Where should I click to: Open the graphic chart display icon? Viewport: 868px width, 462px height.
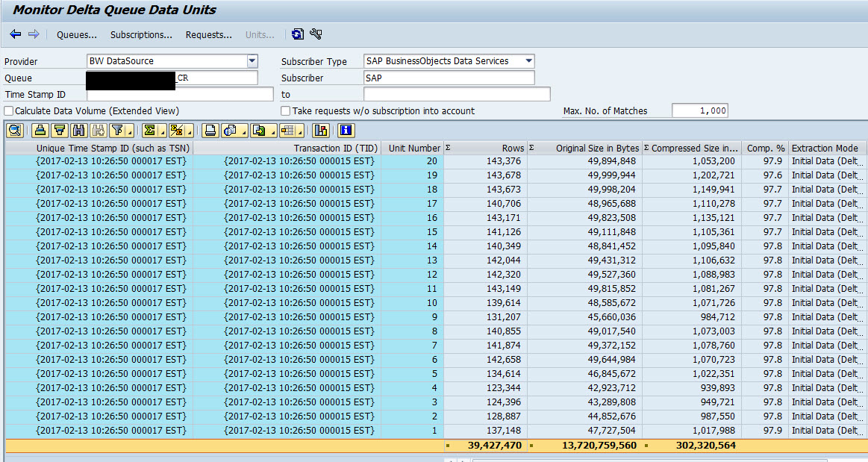[x=321, y=131]
